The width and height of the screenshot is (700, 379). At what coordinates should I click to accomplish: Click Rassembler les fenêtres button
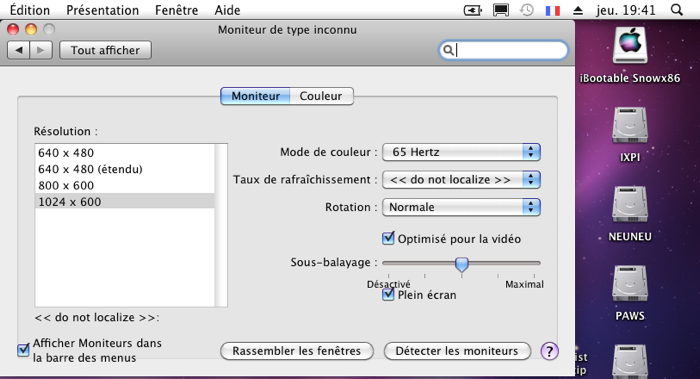tap(296, 351)
